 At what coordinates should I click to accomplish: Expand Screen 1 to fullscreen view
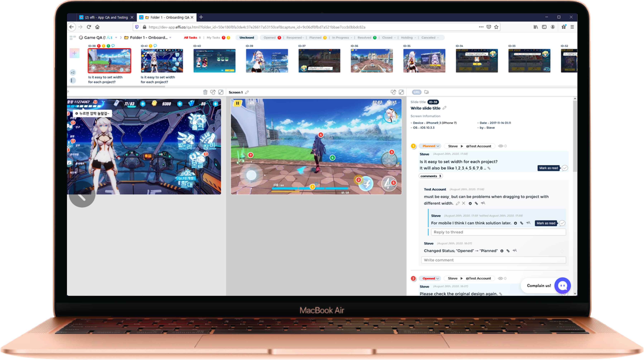tap(401, 92)
